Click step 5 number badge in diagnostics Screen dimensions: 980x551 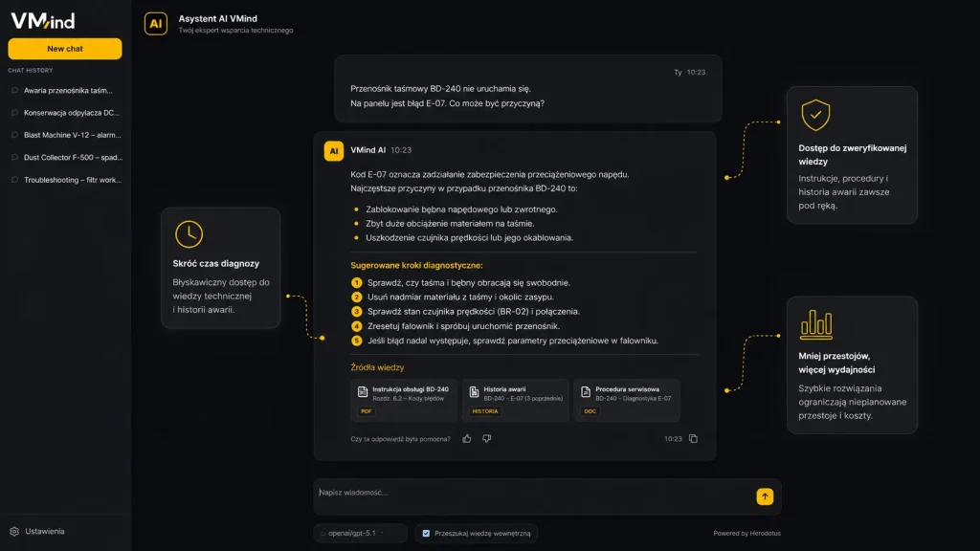(356, 342)
